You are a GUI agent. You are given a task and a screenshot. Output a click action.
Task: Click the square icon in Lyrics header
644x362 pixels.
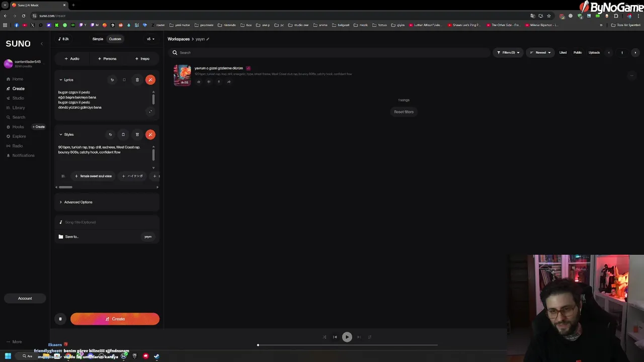(x=124, y=79)
